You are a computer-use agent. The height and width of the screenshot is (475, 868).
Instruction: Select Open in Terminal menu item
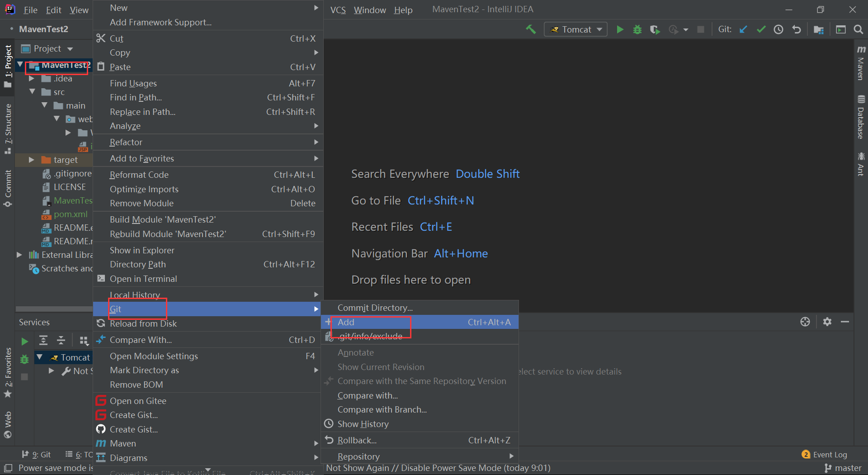coord(208,279)
